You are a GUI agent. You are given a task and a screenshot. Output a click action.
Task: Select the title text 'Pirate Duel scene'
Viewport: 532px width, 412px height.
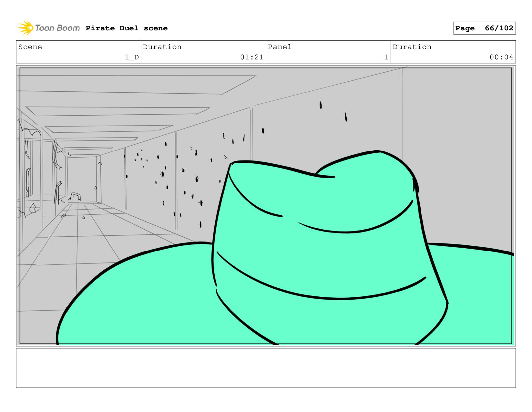[x=127, y=28]
